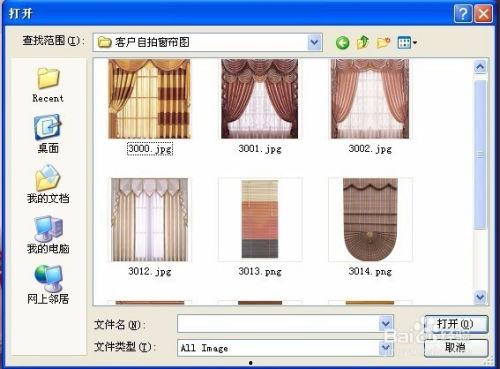Open Network Neighborhood (网上邻居) shortcut
The image size is (500, 369).
click(x=48, y=285)
